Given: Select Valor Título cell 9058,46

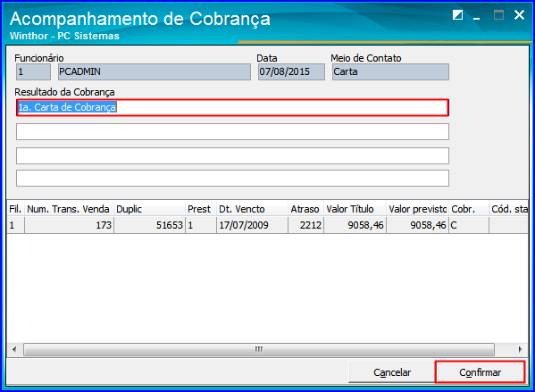Looking at the screenshot, I should [x=355, y=225].
